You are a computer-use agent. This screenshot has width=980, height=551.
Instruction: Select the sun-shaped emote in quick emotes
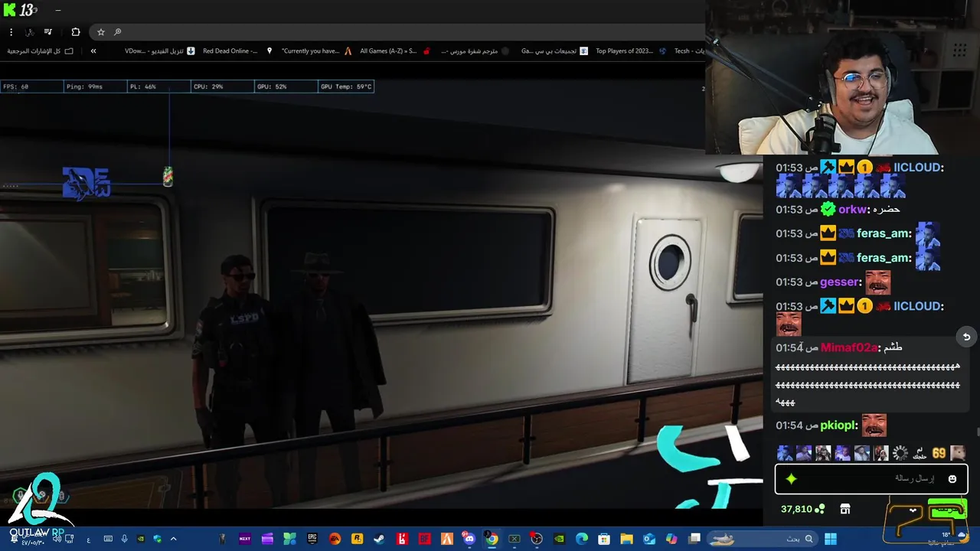coord(900,453)
